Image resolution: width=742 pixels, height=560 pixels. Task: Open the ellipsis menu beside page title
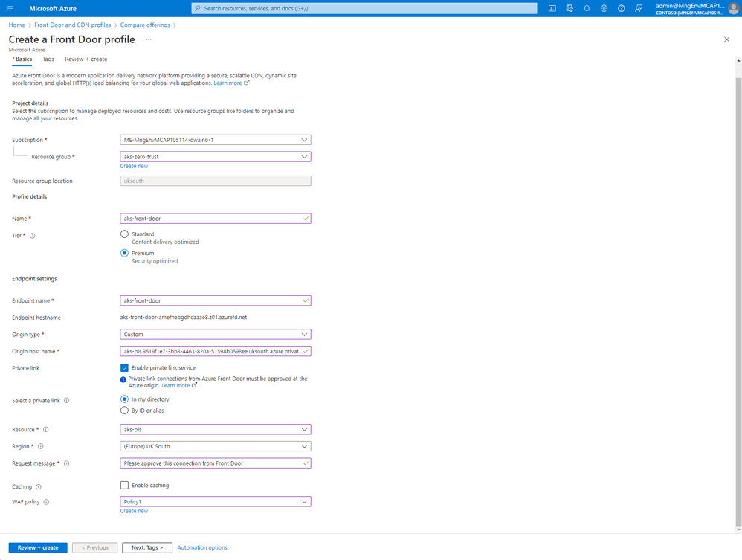click(149, 39)
